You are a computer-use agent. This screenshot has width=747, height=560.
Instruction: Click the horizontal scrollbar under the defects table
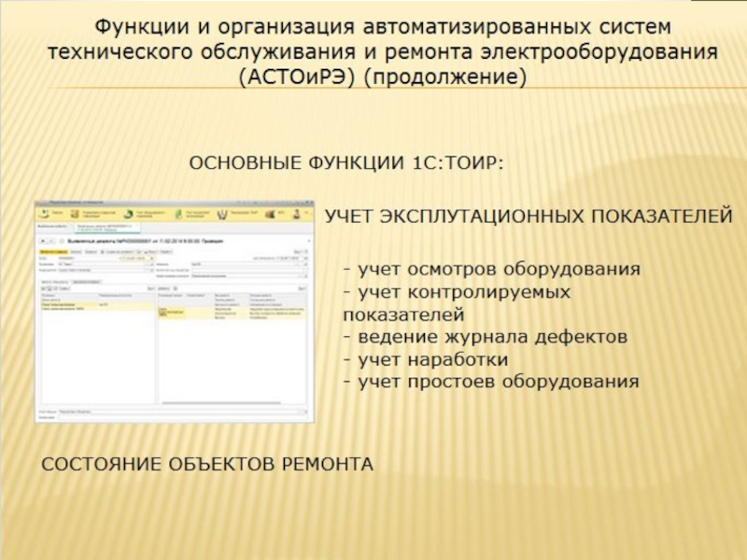click(x=222, y=404)
